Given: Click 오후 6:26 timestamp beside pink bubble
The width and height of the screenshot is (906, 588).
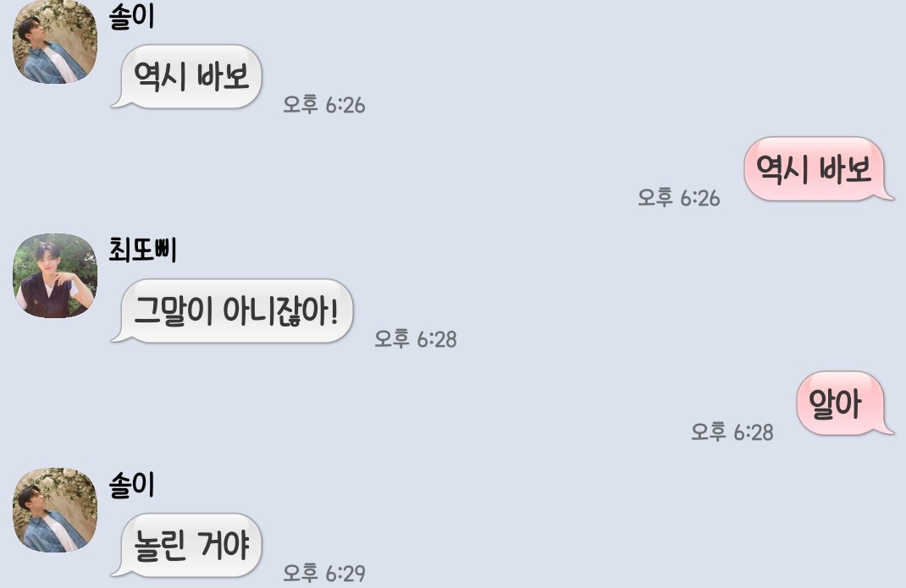Looking at the screenshot, I should 679,197.
